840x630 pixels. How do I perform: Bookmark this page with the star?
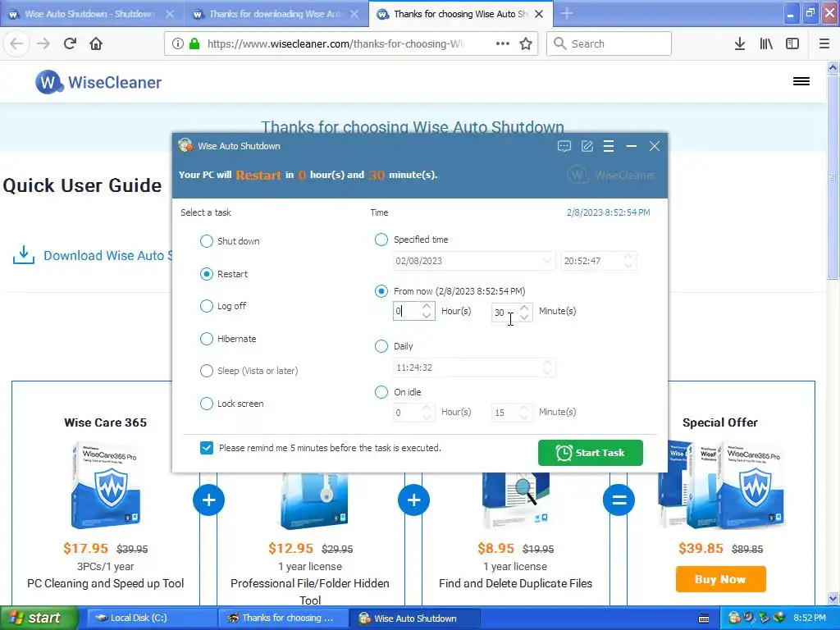526,43
